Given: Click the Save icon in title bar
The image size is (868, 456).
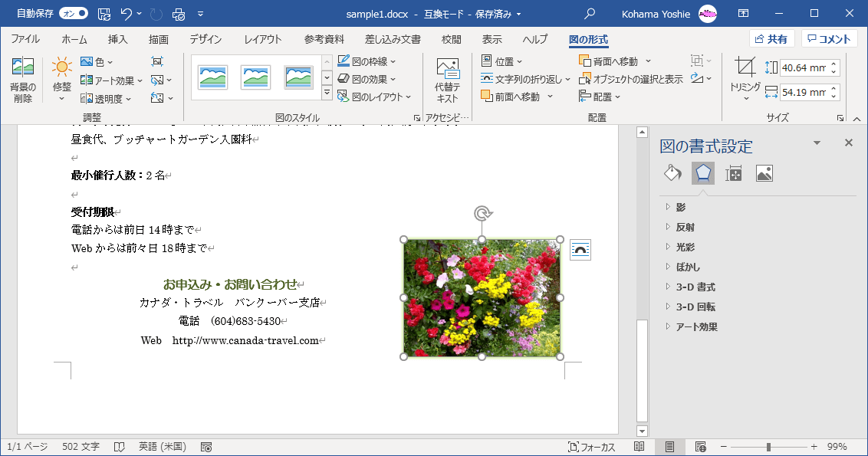Looking at the screenshot, I should 104,14.
